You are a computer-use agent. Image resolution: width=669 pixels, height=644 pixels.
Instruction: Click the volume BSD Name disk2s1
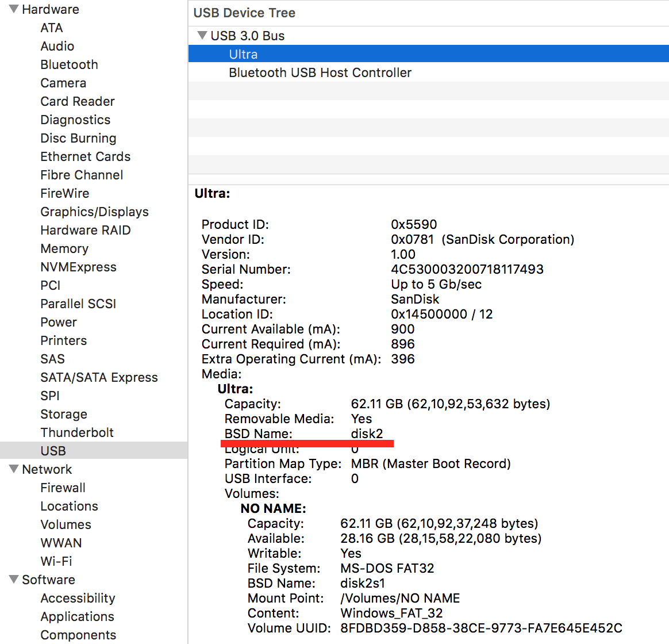[363, 583]
